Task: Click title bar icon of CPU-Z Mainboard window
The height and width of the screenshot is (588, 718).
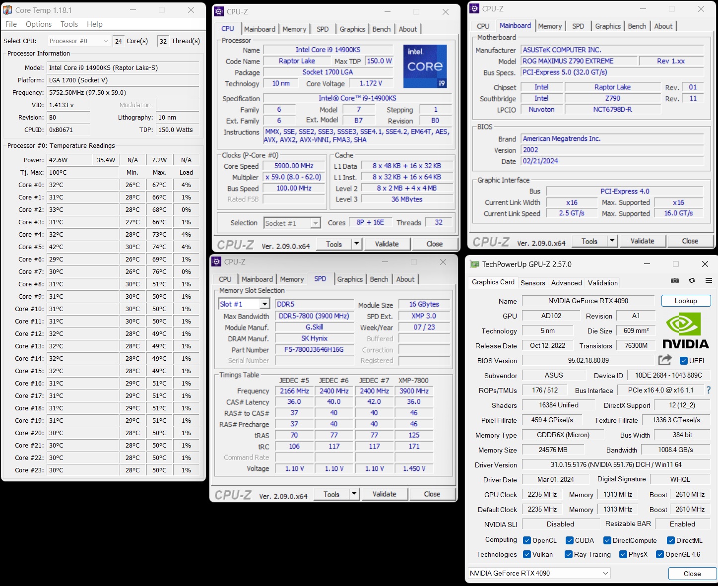Action: 474,8
